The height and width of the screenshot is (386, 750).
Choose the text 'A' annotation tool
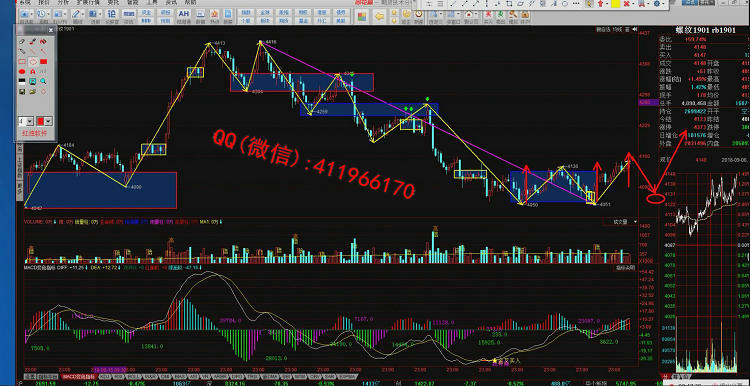33,72
